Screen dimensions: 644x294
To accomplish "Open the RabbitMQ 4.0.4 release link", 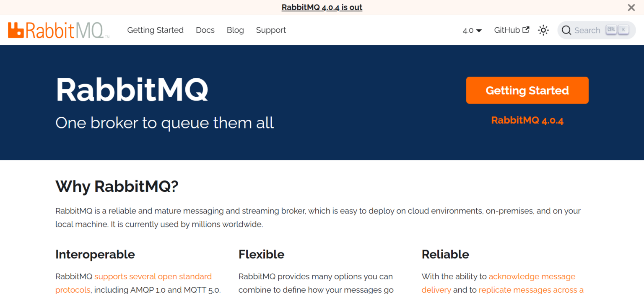I will coord(527,120).
